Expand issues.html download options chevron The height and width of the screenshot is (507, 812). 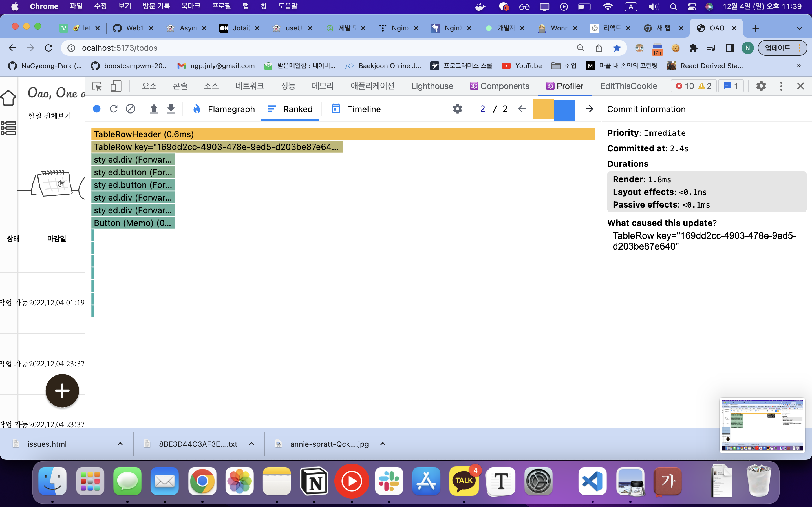(120, 444)
